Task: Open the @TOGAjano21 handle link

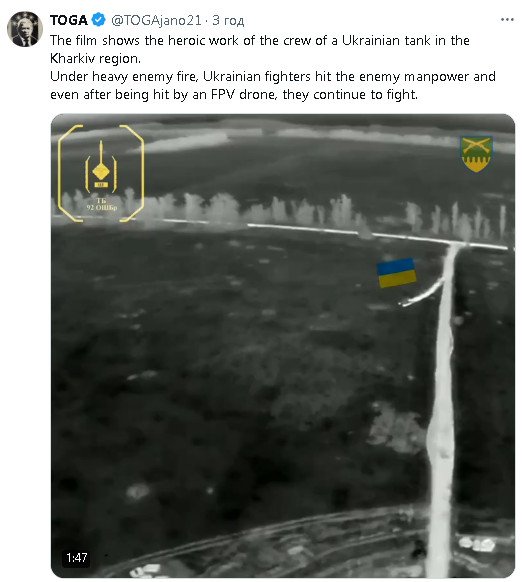Action: 156,20
